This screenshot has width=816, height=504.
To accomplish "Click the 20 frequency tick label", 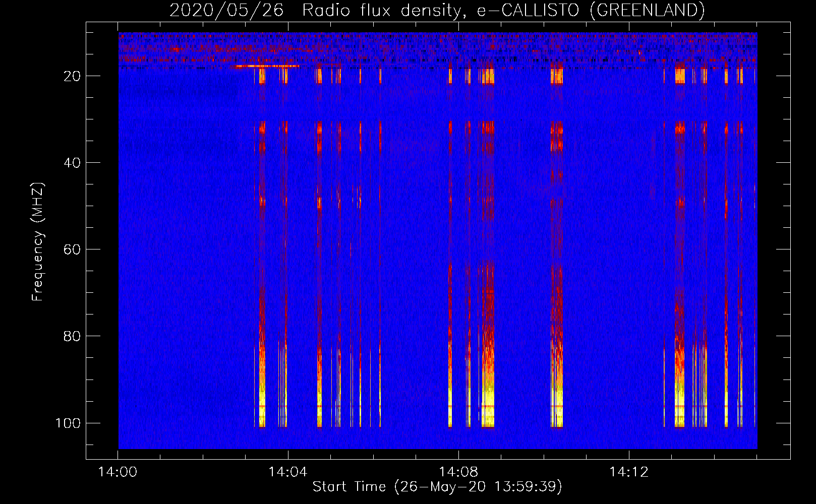I will point(72,76).
